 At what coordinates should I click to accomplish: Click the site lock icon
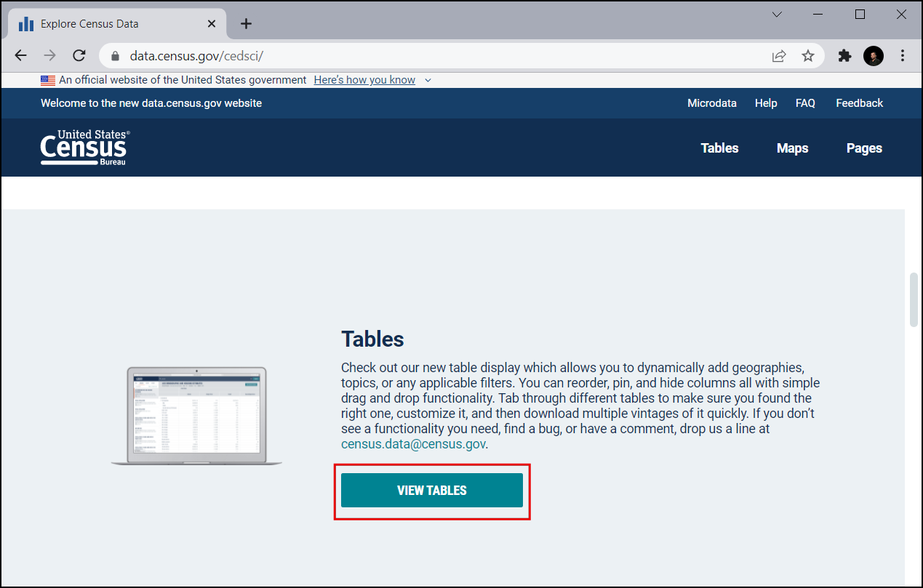tap(114, 56)
